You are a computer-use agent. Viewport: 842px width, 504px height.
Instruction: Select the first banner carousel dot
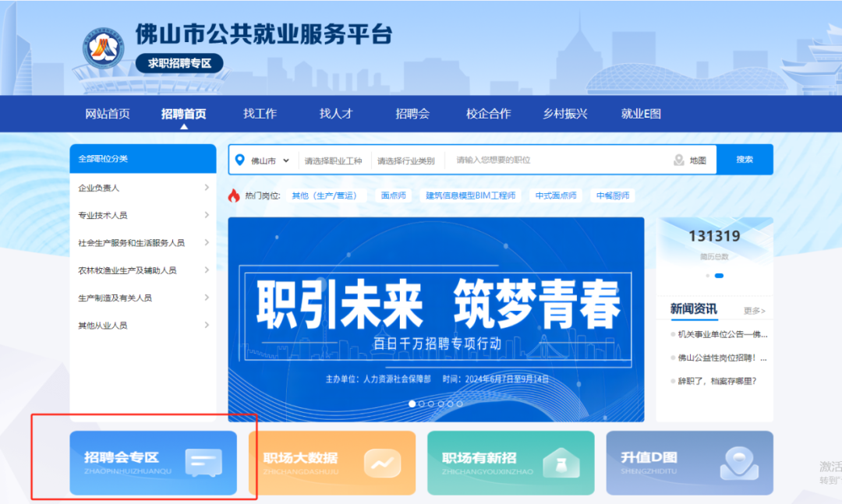coord(412,404)
